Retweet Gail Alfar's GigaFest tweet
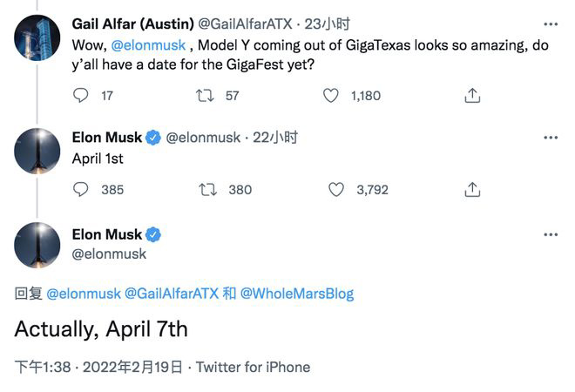The height and width of the screenshot is (392, 575). [x=205, y=96]
